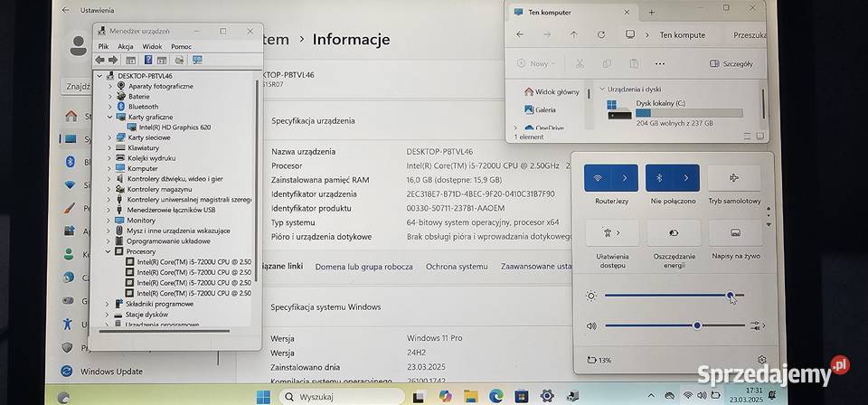Click Settings back arrow next to Ustawienia

click(x=66, y=10)
